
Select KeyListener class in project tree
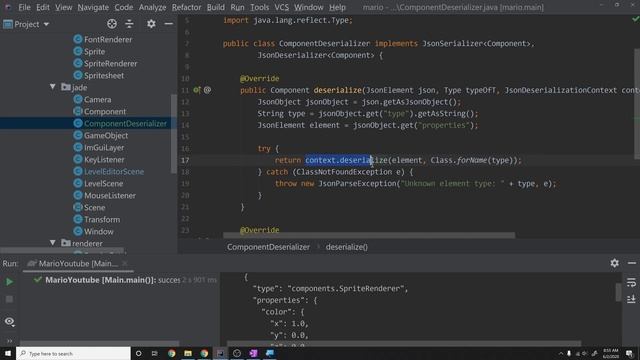tap(99, 160)
